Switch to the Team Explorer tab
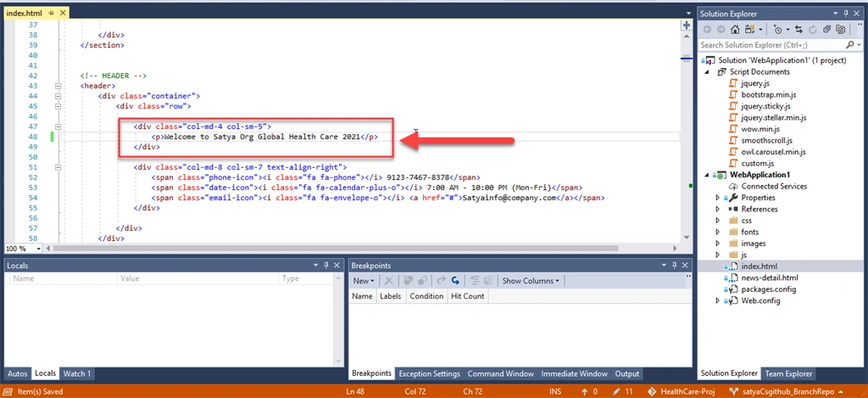The image size is (868, 398). [x=788, y=373]
